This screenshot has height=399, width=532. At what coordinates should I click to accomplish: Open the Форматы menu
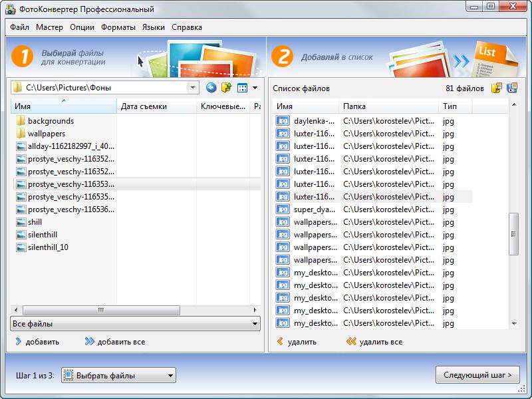[x=118, y=27]
